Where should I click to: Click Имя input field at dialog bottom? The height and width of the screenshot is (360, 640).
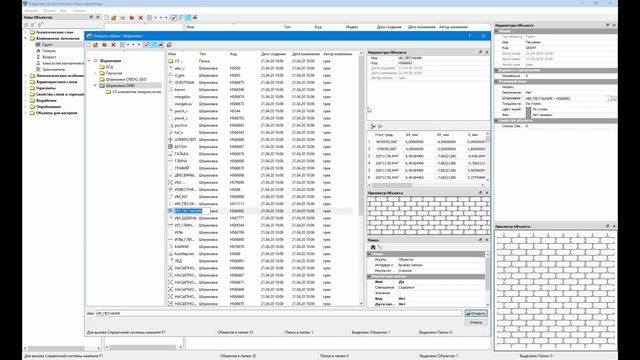coord(279,313)
